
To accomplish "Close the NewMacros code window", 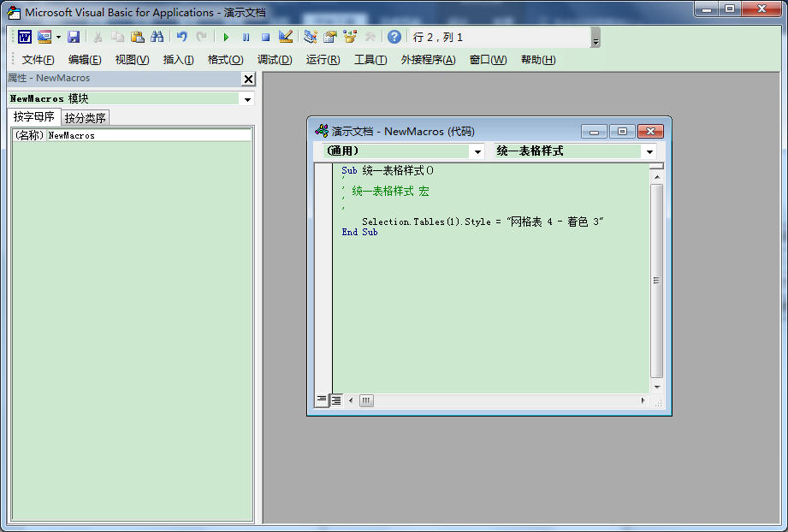I will click(650, 132).
